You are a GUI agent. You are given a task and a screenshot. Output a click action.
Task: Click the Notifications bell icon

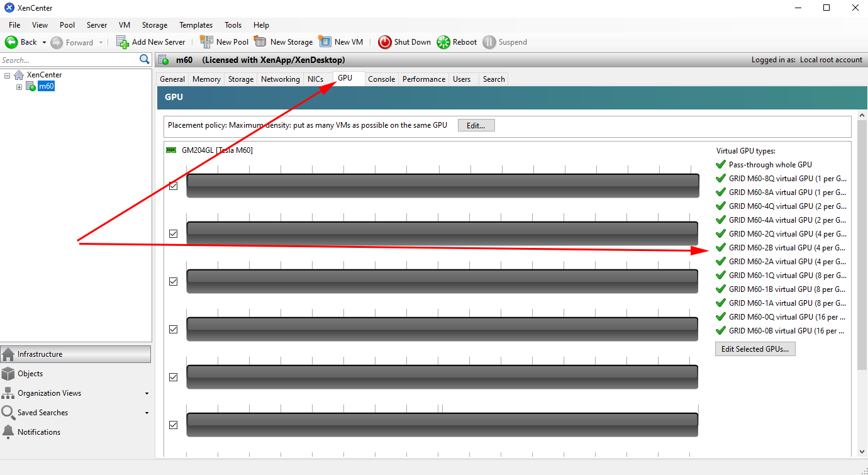[8, 432]
